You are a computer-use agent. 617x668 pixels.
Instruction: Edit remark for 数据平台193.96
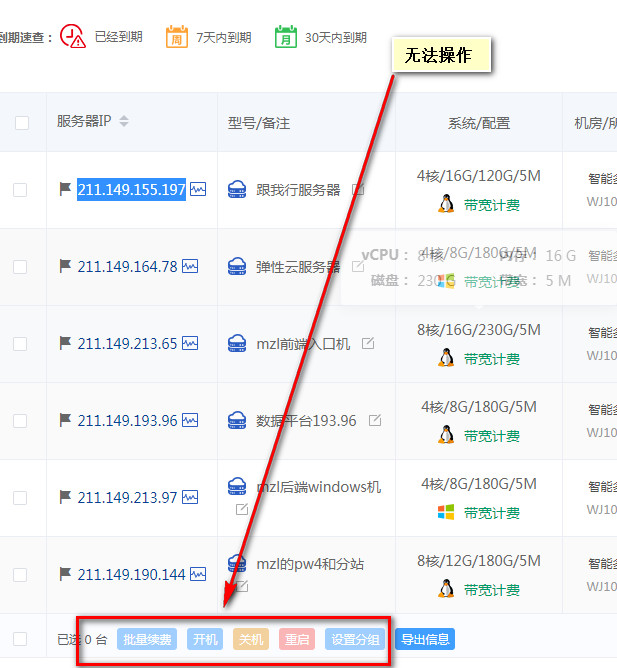click(375, 420)
